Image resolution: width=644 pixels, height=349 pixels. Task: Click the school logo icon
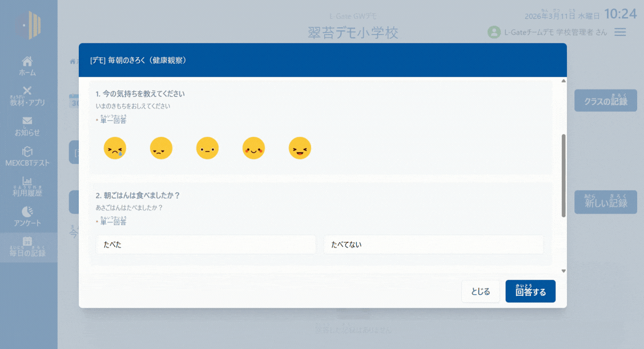pyautogui.click(x=29, y=26)
